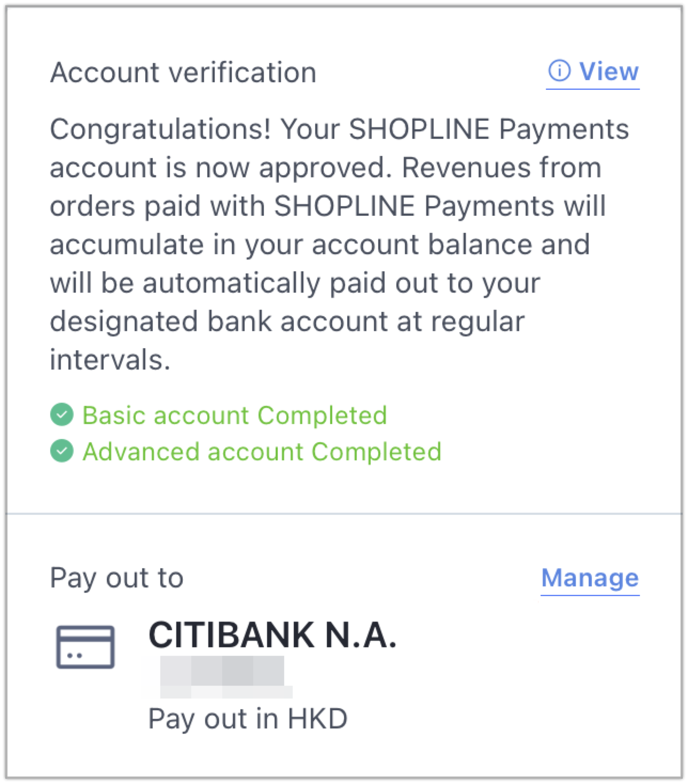
Task: Select the Basic account Completed status text
Action: [x=234, y=415]
